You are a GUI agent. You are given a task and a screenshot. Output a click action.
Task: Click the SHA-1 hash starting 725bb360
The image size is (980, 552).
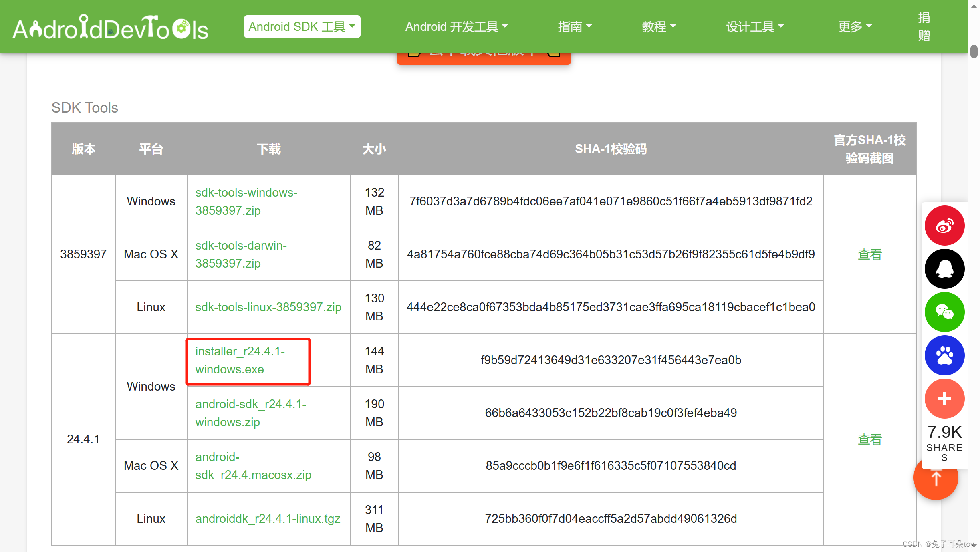tap(611, 519)
